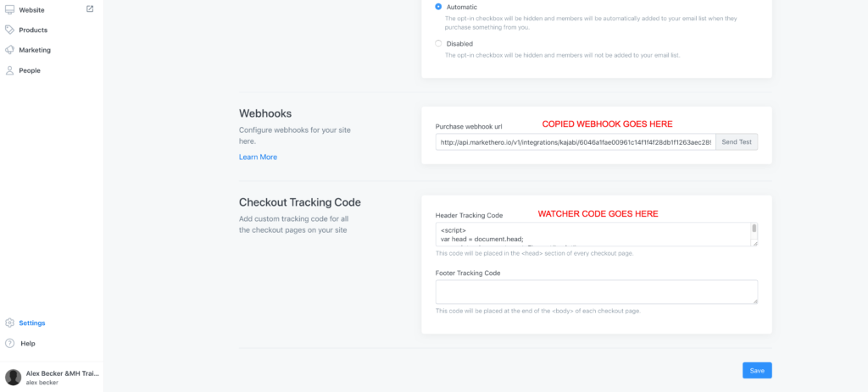Open website in new tab icon
The height and width of the screenshot is (392, 868).
coord(90,8)
